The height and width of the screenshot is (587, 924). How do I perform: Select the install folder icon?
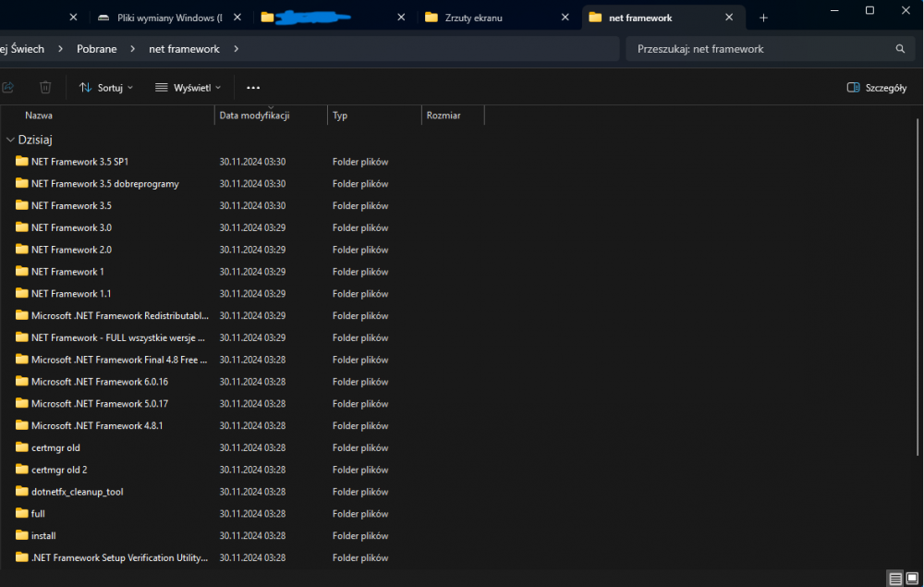click(x=22, y=535)
